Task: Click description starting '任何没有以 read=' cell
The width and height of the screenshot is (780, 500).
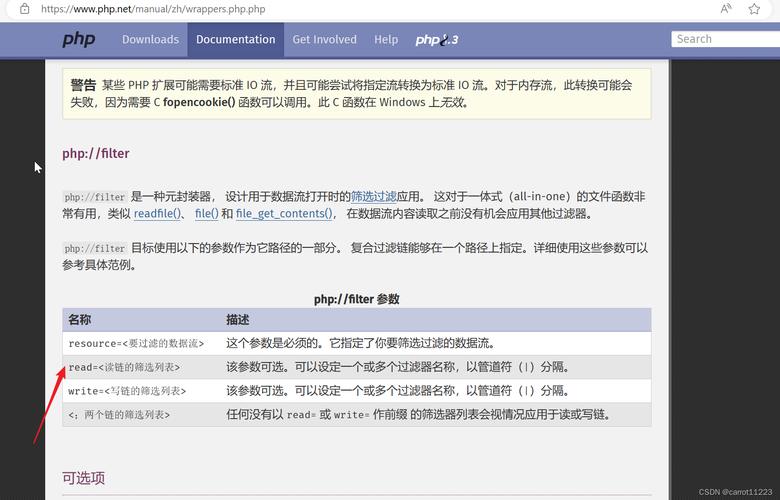Action: click(436, 414)
